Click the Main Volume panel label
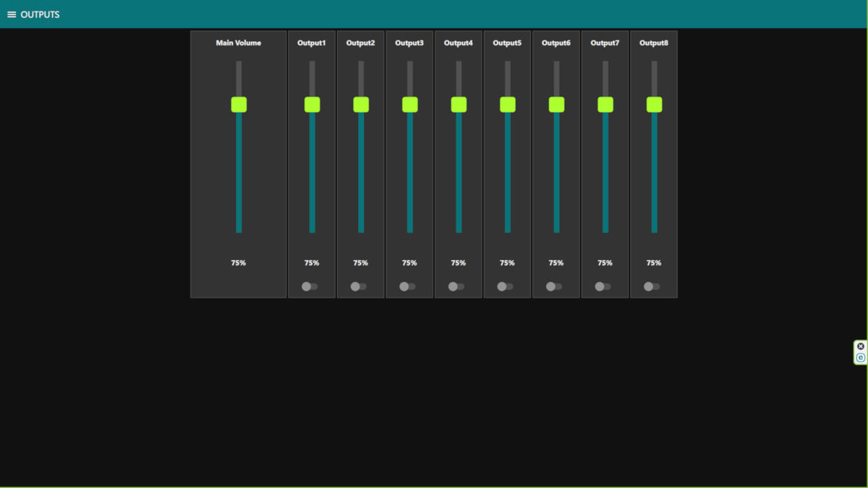 point(238,43)
